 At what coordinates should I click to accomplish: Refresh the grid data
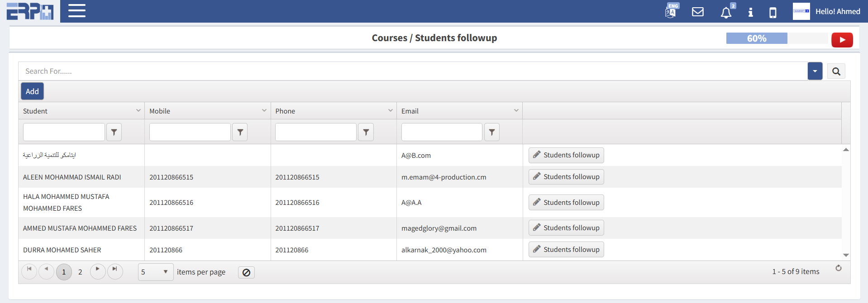838,268
